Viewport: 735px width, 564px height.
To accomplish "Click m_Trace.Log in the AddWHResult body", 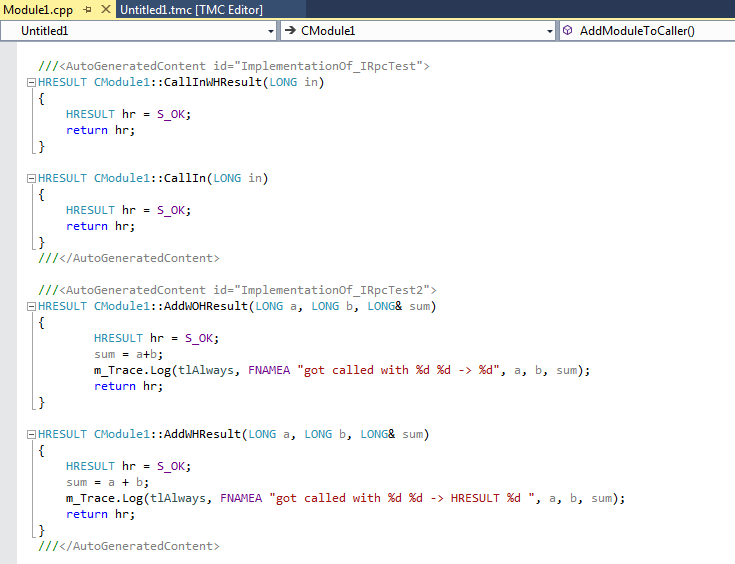I will point(104,498).
